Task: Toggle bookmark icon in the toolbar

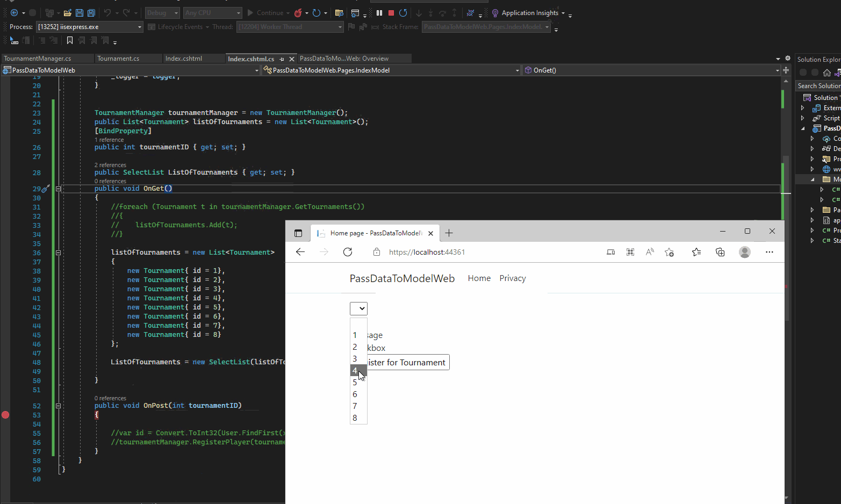Action: tap(70, 40)
